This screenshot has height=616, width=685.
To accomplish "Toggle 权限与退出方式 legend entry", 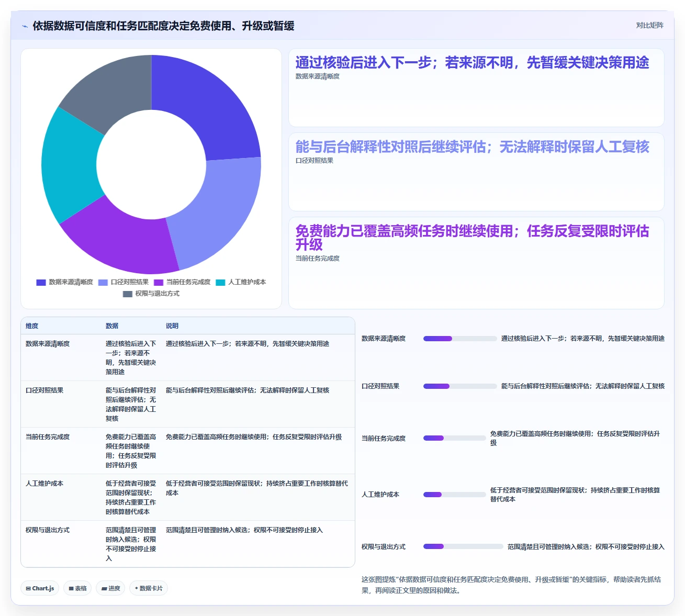I will pyautogui.click(x=151, y=294).
